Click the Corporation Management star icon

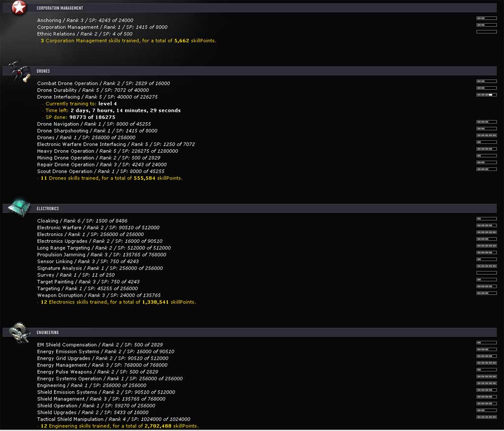[x=19, y=7]
